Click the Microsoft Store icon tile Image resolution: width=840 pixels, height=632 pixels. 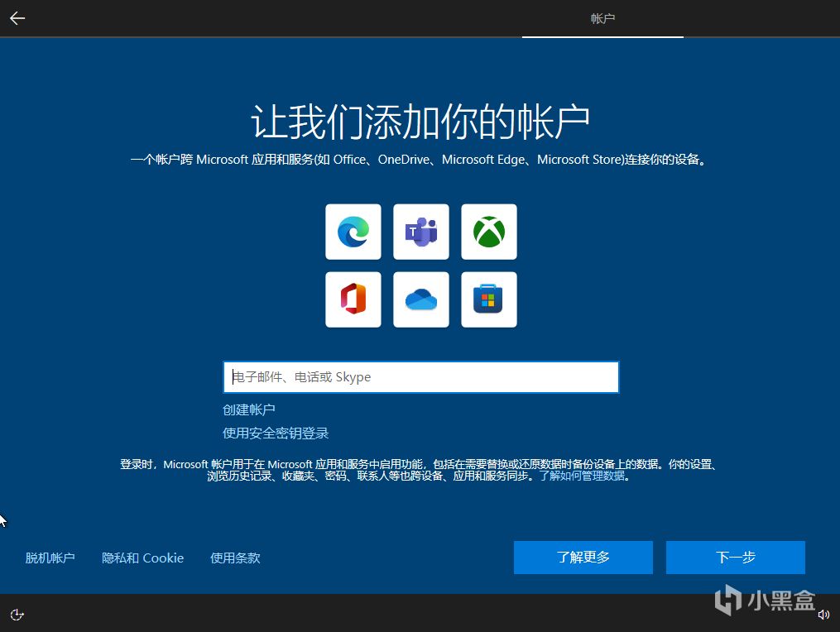pyautogui.click(x=489, y=299)
